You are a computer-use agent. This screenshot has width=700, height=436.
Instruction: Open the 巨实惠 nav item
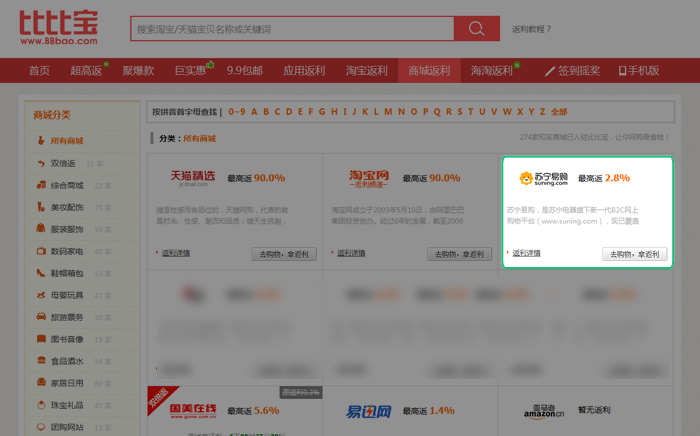[191, 71]
